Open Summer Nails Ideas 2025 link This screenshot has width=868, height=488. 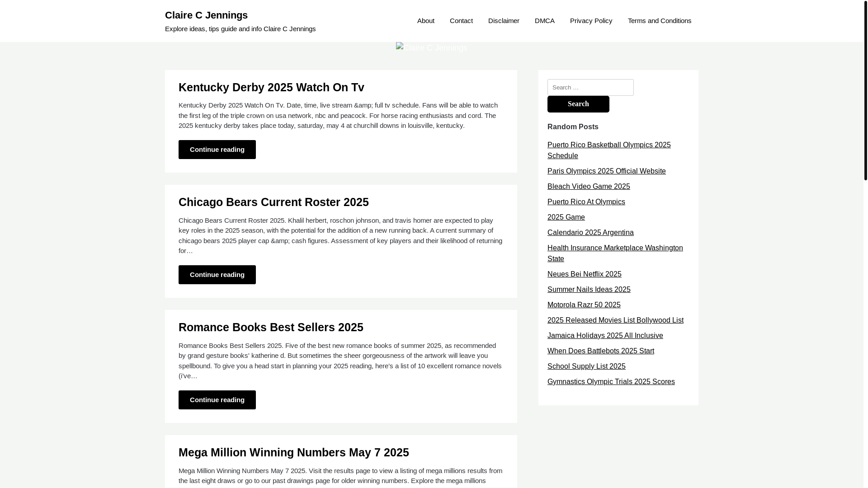(x=589, y=289)
